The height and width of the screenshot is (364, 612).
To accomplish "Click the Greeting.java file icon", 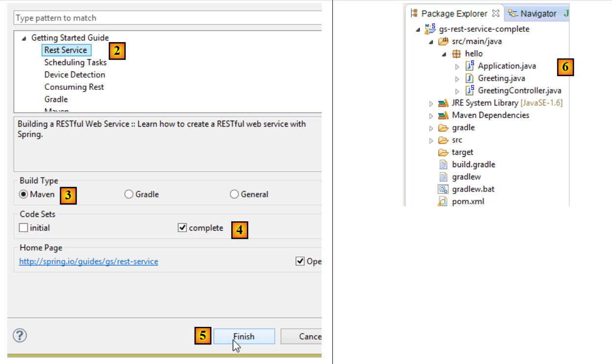I will point(470,78).
